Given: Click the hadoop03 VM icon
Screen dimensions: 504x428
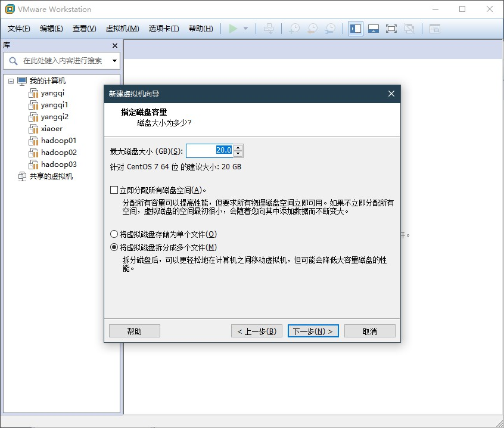Looking at the screenshot, I should coord(33,165).
